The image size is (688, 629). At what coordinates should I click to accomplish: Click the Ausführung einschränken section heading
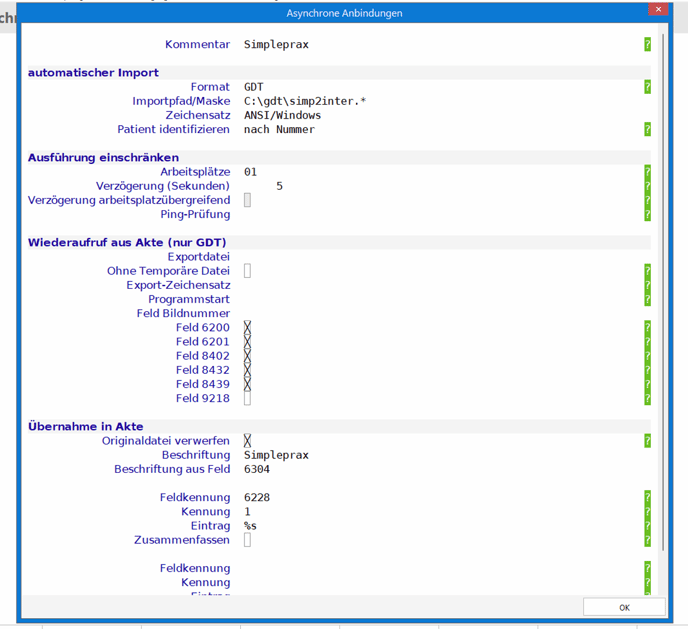(x=104, y=157)
